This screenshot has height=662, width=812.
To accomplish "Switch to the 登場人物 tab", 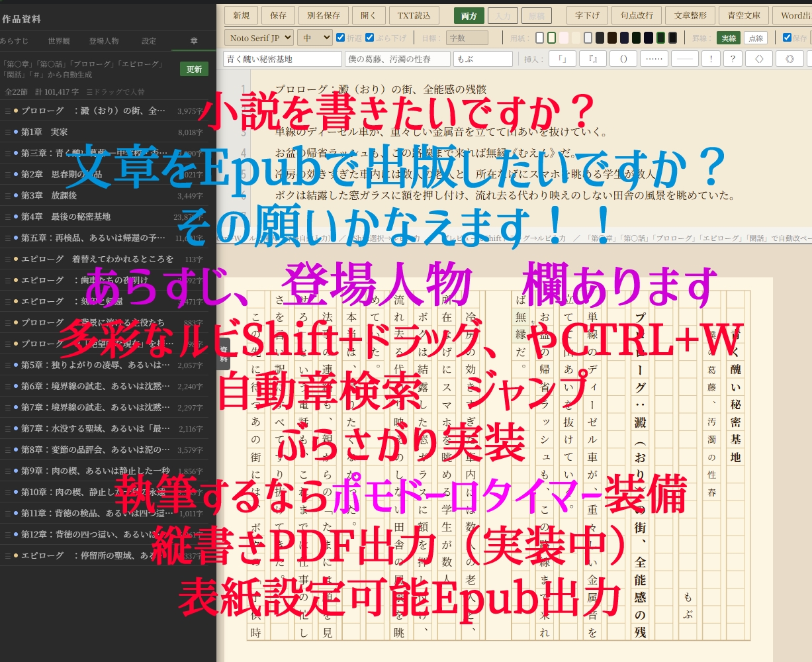I will 104,41.
